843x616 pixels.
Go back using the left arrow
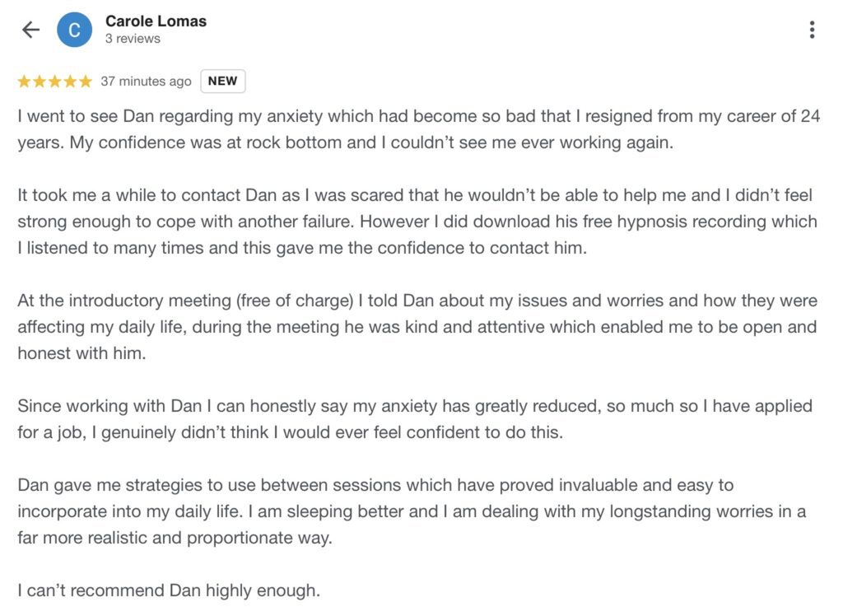pyautogui.click(x=30, y=30)
